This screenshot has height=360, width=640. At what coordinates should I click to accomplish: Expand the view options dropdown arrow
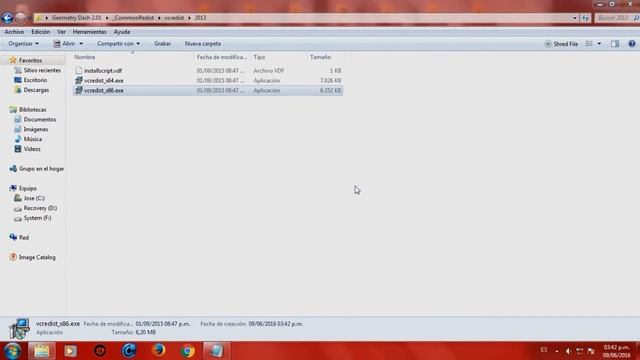pos(599,44)
